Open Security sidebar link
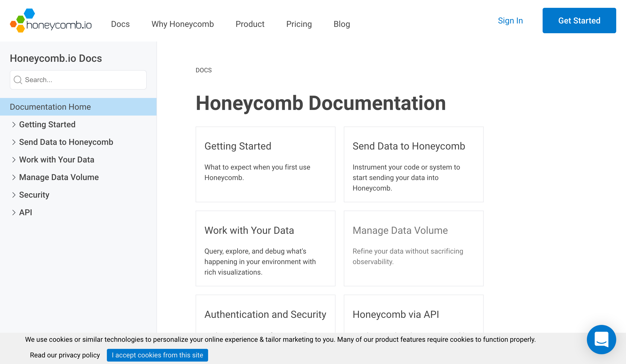 coord(34,195)
